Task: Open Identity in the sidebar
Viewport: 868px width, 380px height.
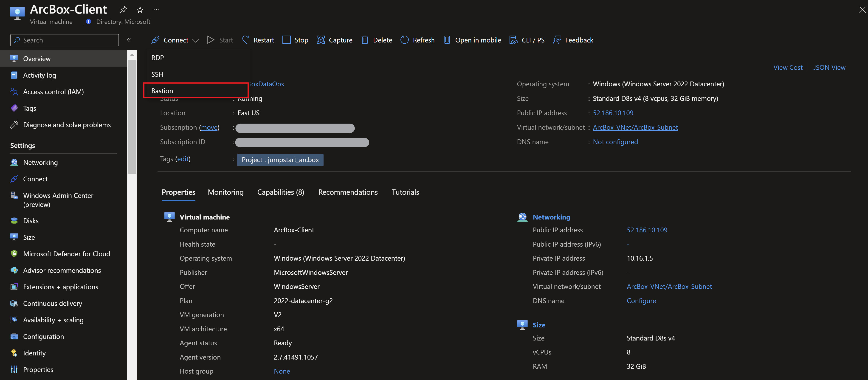Action: tap(64, 353)
